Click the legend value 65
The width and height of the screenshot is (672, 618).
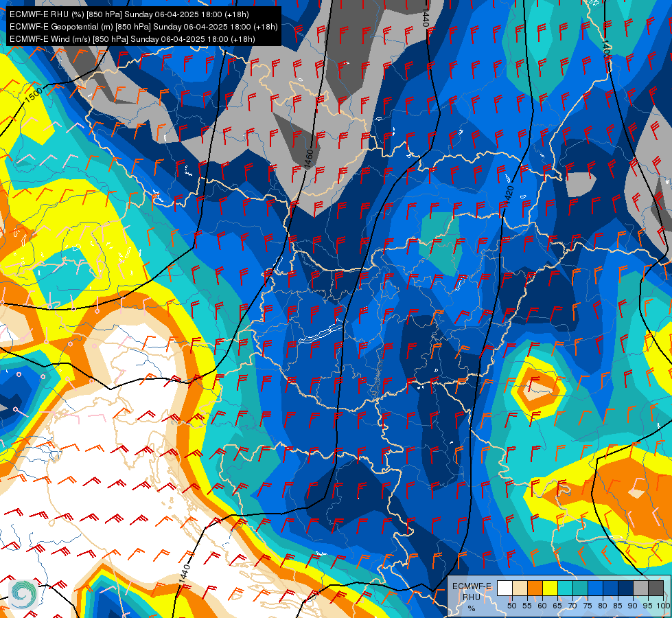pos(557,606)
